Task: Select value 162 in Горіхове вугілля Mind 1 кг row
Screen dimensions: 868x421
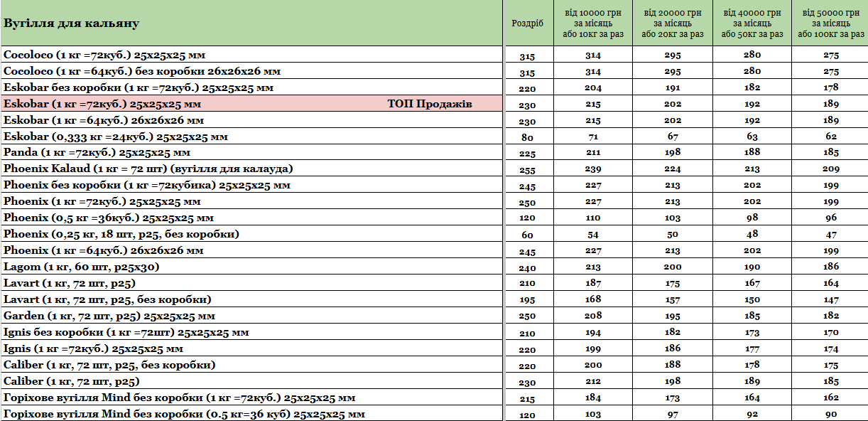Action: tap(831, 398)
